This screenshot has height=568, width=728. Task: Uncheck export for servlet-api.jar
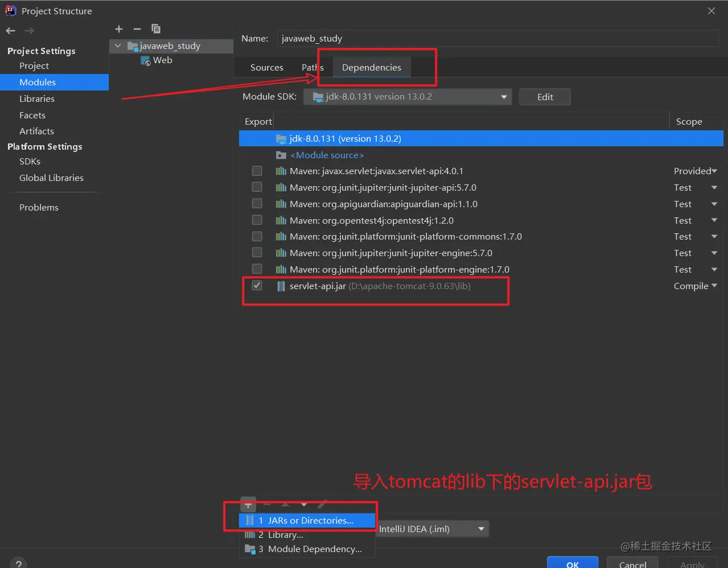pyautogui.click(x=257, y=286)
